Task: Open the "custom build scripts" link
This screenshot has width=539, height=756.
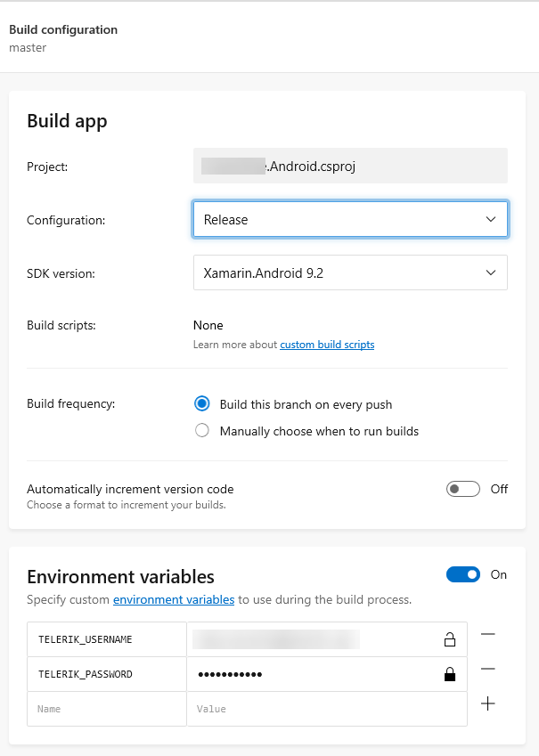Action: pos(327,345)
